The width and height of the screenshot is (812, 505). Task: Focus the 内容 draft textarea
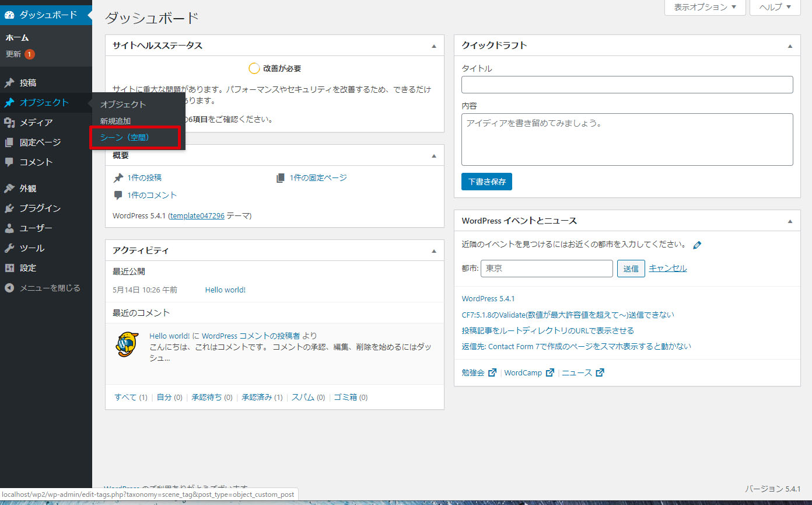(627, 140)
